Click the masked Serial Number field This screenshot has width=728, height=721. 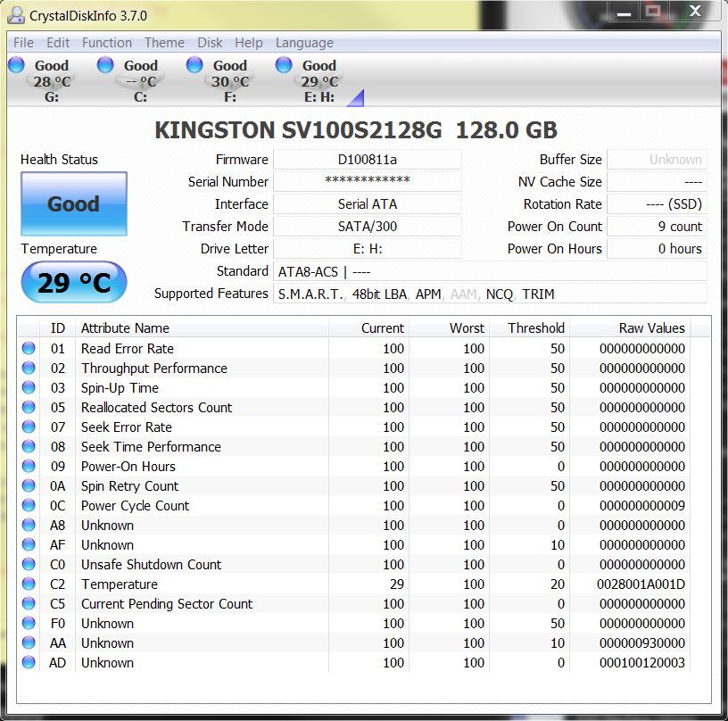coord(368,182)
